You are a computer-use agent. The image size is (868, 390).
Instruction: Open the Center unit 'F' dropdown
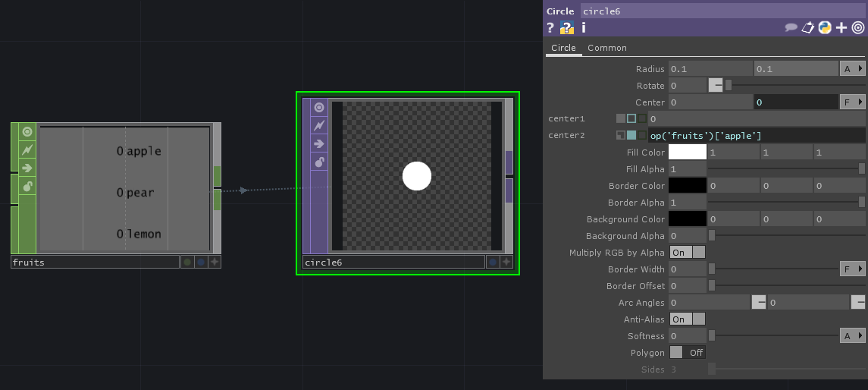click(853, 102)
